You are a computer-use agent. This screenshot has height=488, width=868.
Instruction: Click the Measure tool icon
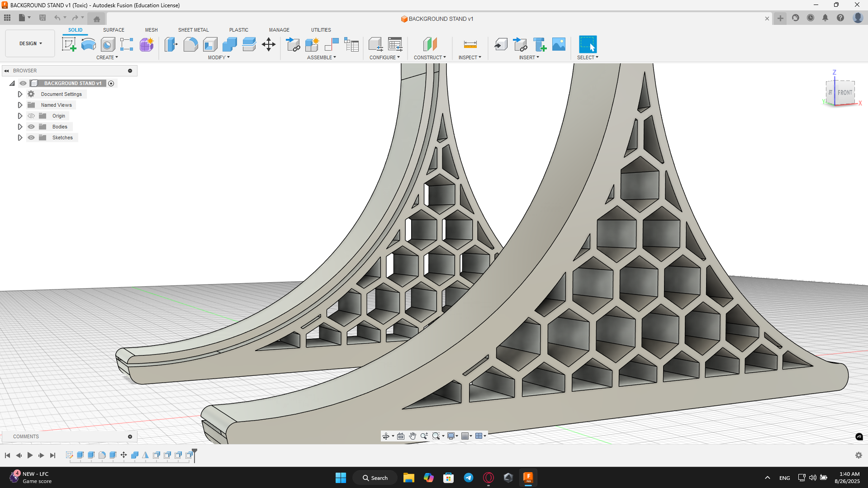click(470, 44)
